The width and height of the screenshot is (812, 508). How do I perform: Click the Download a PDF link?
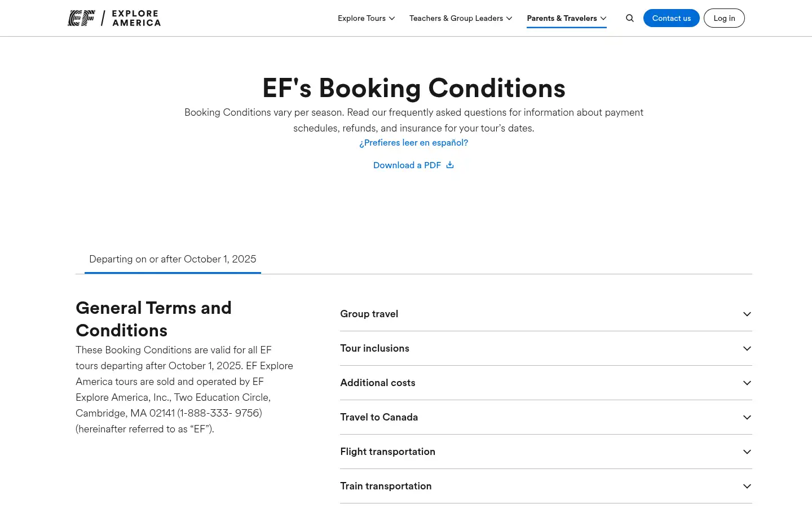[407, 165]
